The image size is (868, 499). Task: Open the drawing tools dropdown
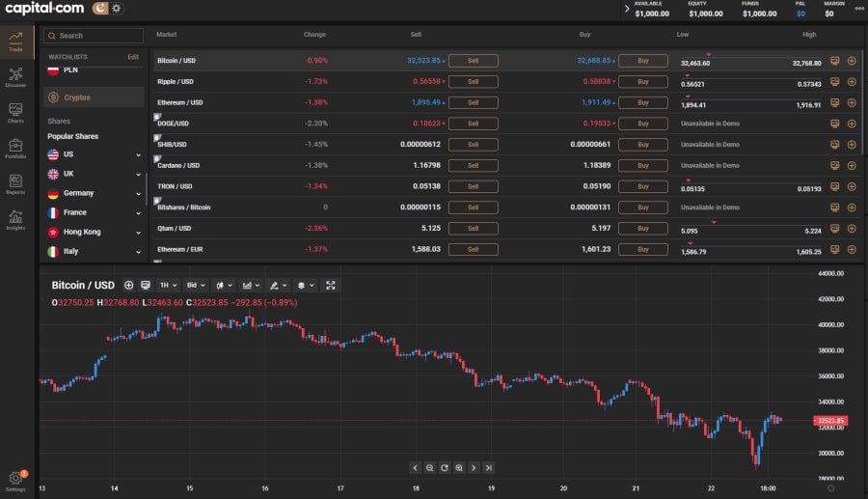coord(278,286)
